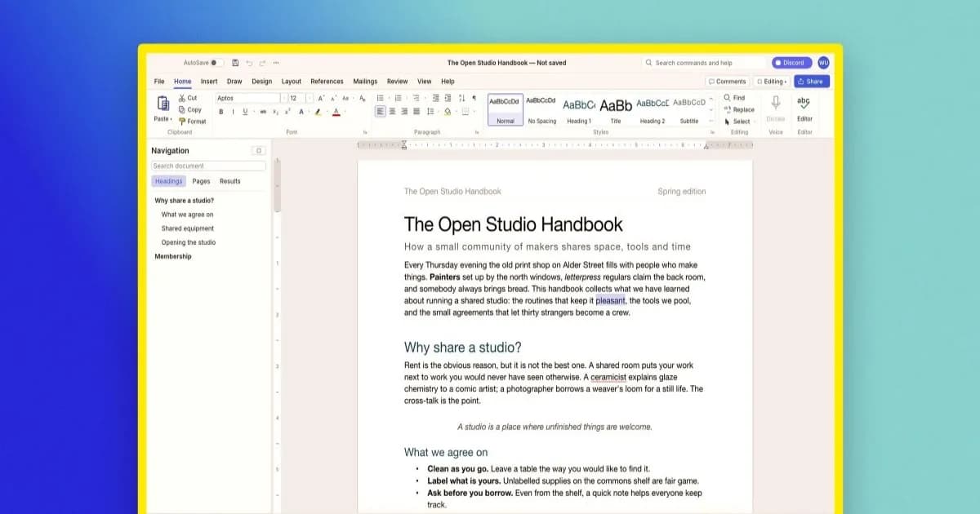This screenshot has height=514, width=980.
Task: Increase font size with the grow font icon
Action: click(321, 98)
